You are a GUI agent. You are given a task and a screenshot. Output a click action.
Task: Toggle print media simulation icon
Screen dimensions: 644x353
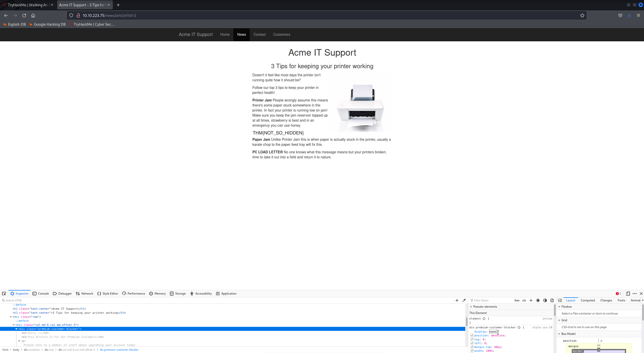coord(552,300)
